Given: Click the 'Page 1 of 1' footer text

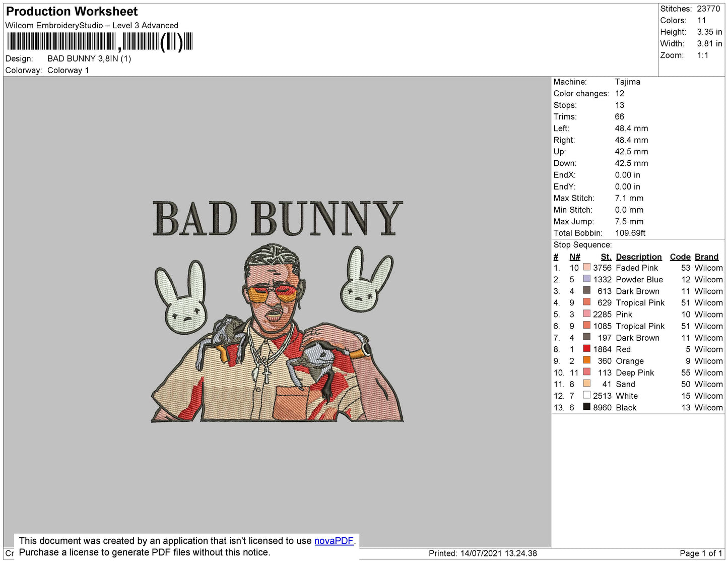Looking at the screenshot, I should 701,553.
